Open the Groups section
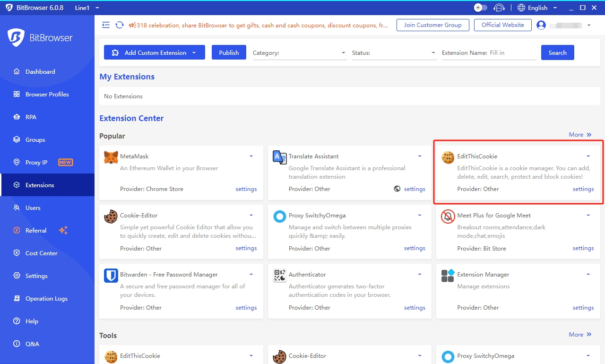 tap(47, 139)
